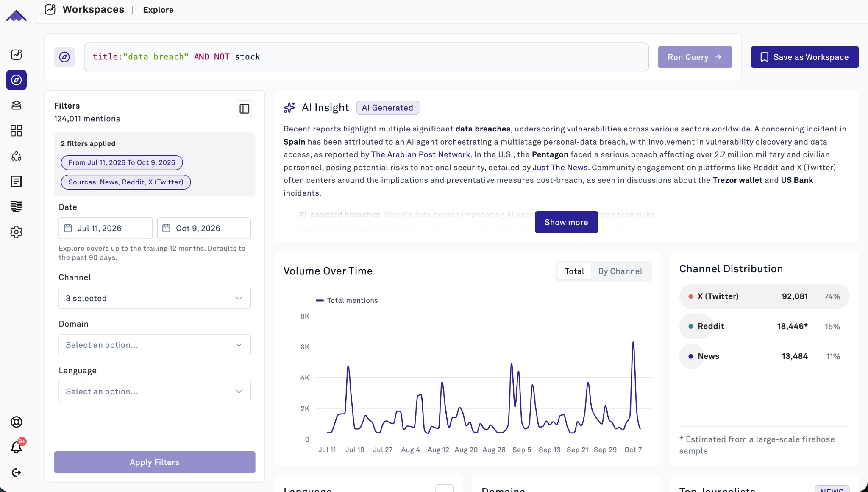Viewport: 868px width, 492px height.
Task: Click the AI Generated badge
Action: coord(387,108)
